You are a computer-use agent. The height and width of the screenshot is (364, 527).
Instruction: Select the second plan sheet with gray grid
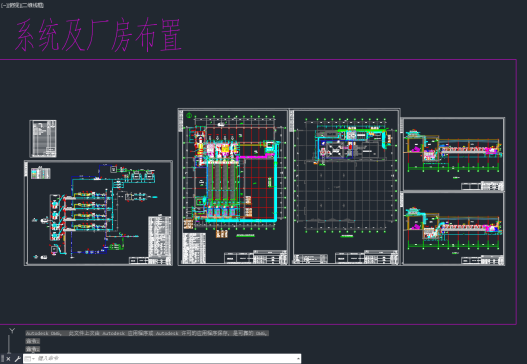pyautogui.click(x=345, y=187)
